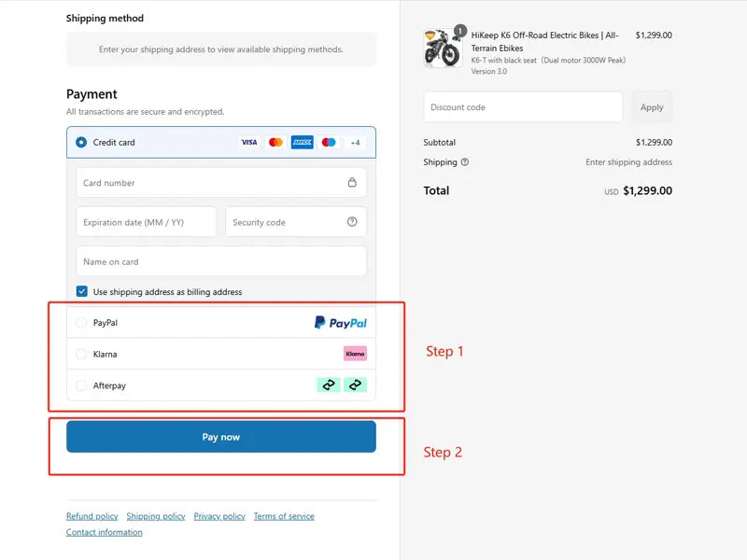Click the pink Klarna badge
747x560 pixels.
tap(355, 354)
